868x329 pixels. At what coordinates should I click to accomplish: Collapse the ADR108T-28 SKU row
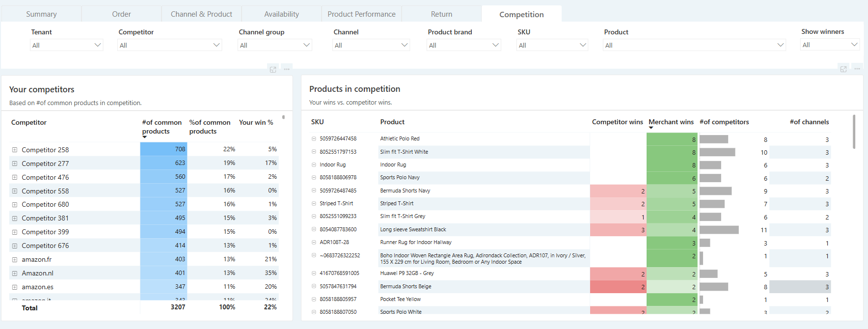314,243
